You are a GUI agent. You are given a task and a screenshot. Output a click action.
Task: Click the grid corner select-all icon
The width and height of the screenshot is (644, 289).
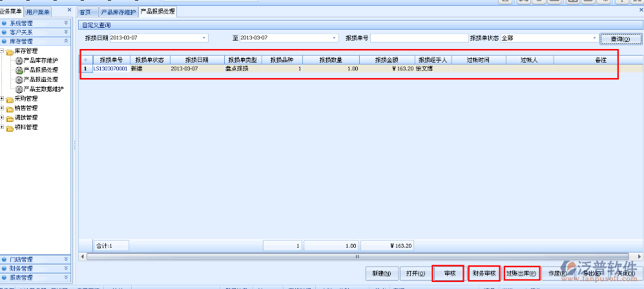coord(86,59)
